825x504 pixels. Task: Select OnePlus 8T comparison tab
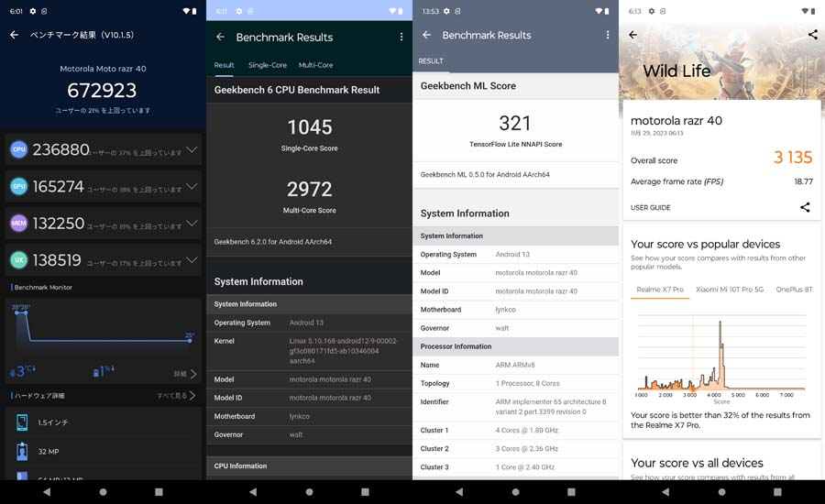click(794, 290)
